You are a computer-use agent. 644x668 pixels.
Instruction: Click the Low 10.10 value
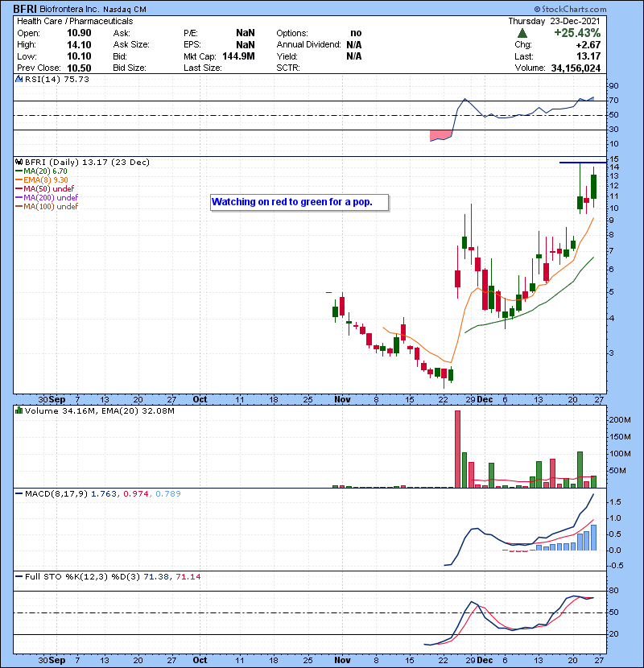click(x=79, y=56)
